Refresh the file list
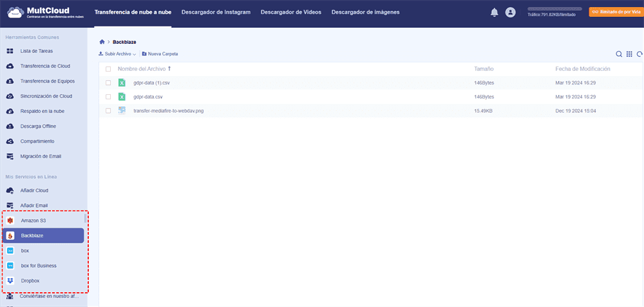 (x=639, y=54)
